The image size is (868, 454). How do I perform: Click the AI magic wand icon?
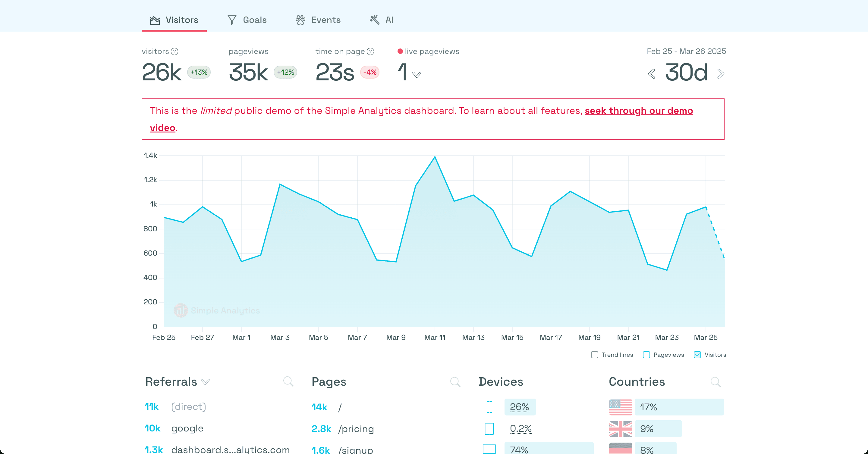[374, 20]
